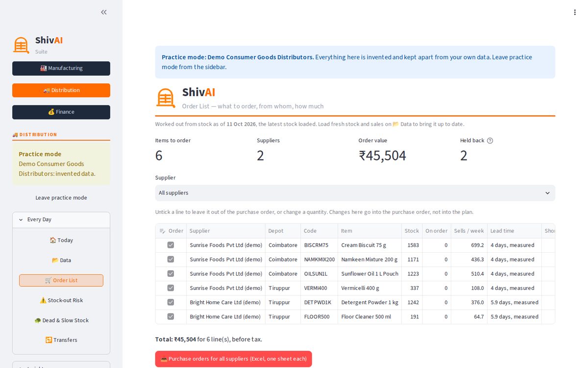Click the code cell OILSUN1L
This screenshot has height=368, width=588.
(x=319, y=273)
